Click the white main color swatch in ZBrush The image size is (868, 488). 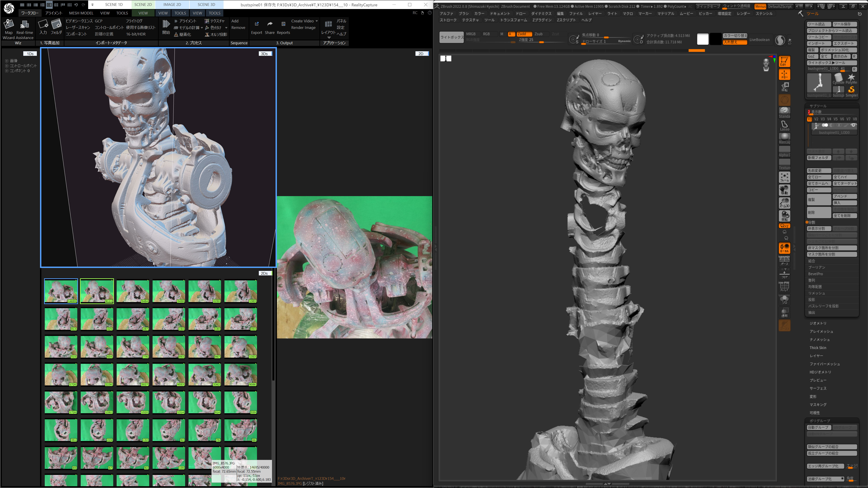(x=703, y=39)
